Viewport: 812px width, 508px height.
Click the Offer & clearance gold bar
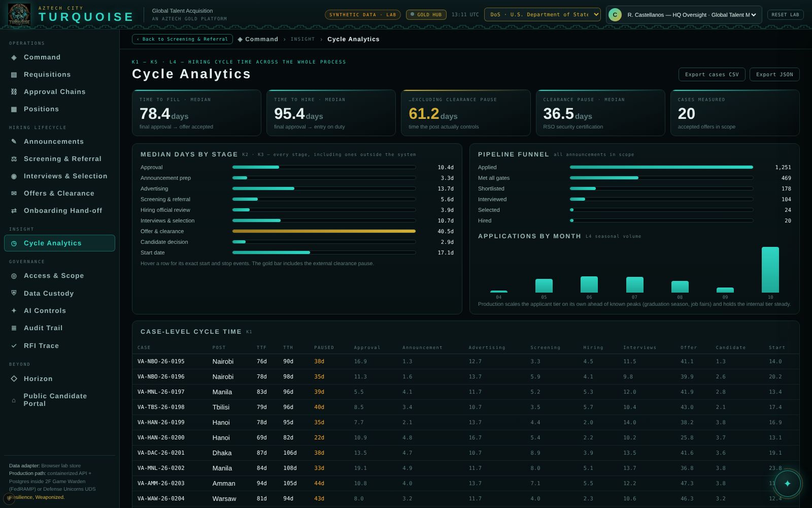324,231
